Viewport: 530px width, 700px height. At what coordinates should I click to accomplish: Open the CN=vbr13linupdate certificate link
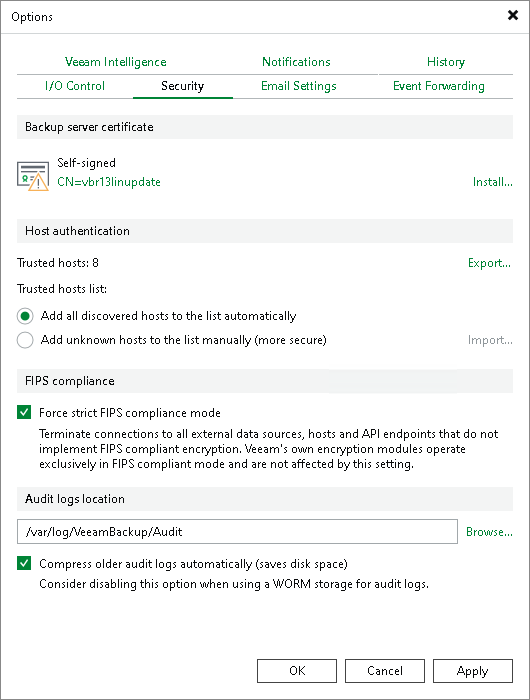click(109, 182)
